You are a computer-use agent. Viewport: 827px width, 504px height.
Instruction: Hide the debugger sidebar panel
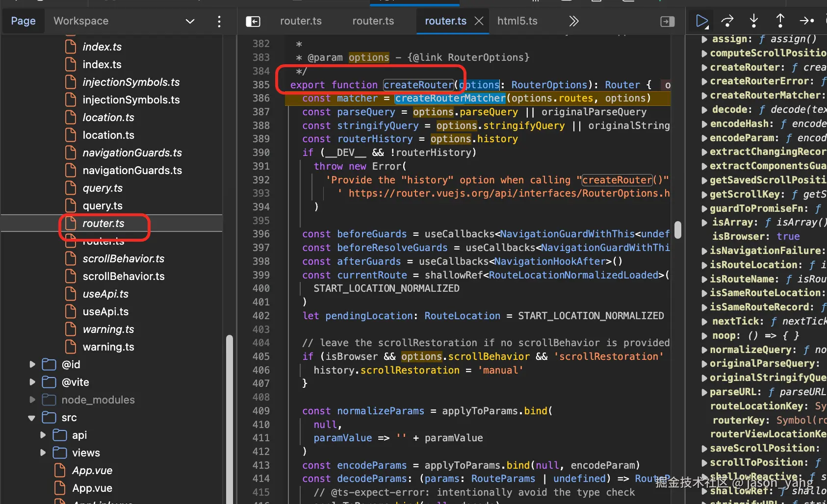click(x=668, y=22)
